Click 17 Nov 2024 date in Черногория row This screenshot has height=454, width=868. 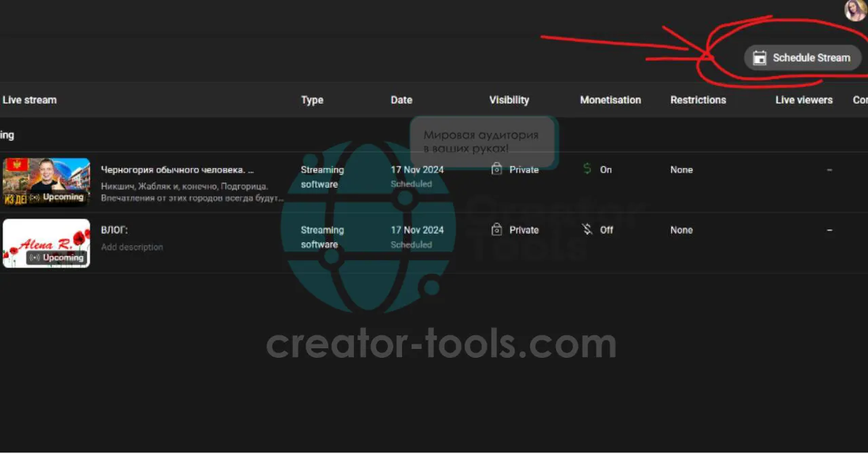pos(417,169)
